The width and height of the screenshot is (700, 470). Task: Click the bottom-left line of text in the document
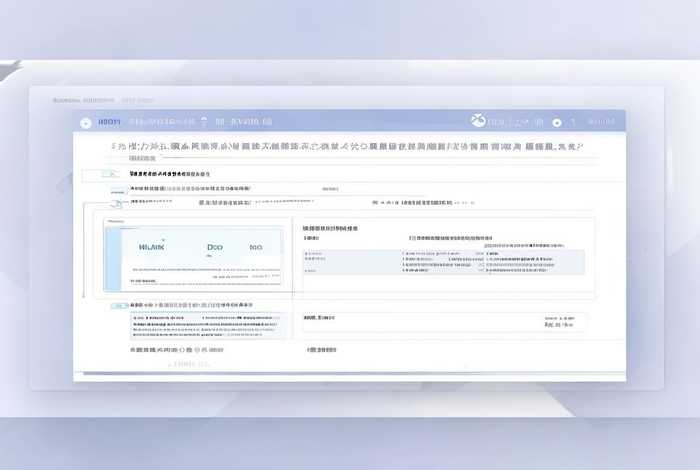(x=177, y=351)
